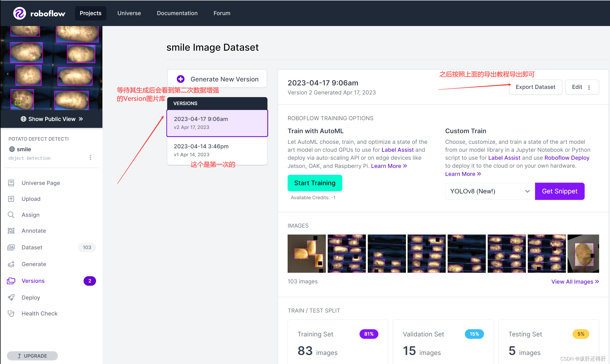Click the Health Check stethoscope icon
The width and height of the screenshot is (610, 364).
tap(11, 313)
